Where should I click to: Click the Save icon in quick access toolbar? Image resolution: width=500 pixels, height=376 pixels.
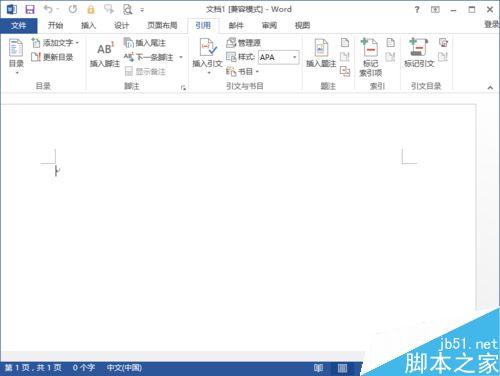coord(30,9)
